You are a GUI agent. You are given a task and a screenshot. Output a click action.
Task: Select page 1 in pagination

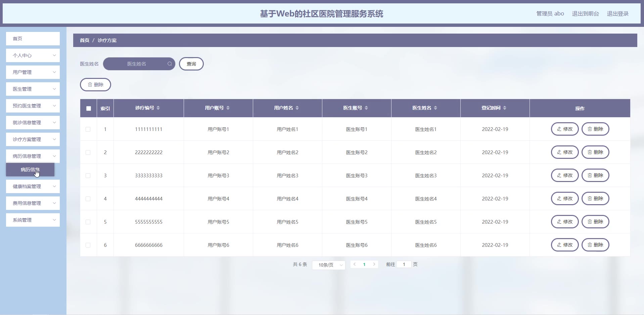click(364, 264)
